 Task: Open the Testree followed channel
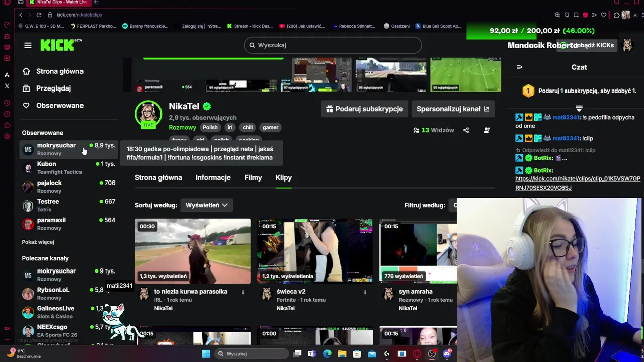pyautogui.click(x=68, y=205)
